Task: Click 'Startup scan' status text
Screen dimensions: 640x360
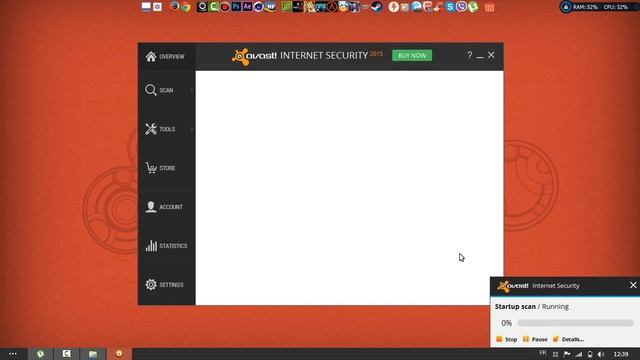Action: (515, 307)
